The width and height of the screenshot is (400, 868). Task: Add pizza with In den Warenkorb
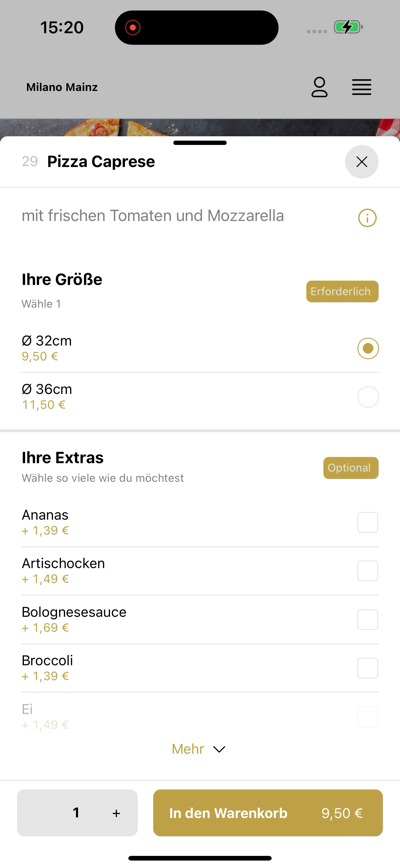pyautogui.click(x=268, y=813)
